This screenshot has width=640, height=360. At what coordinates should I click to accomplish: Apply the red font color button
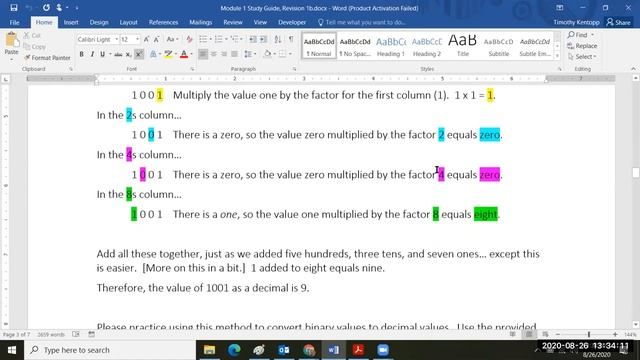184,54
